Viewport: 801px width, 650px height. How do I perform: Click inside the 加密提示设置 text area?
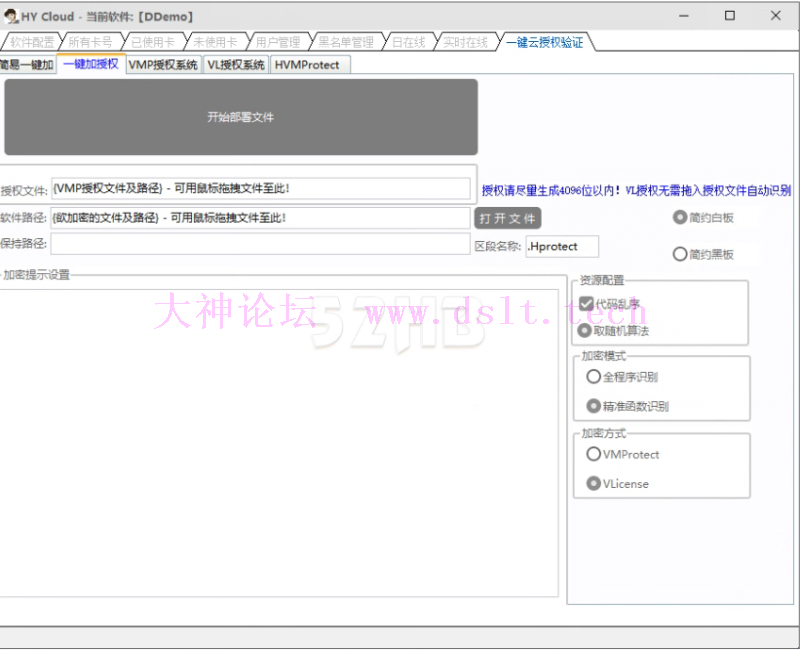(279, 440)
